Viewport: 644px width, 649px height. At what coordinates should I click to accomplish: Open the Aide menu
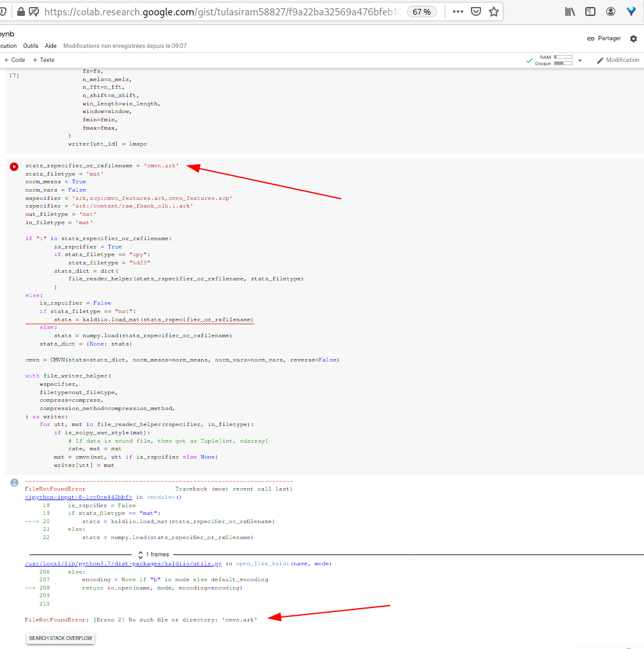[x=50, y=45]
